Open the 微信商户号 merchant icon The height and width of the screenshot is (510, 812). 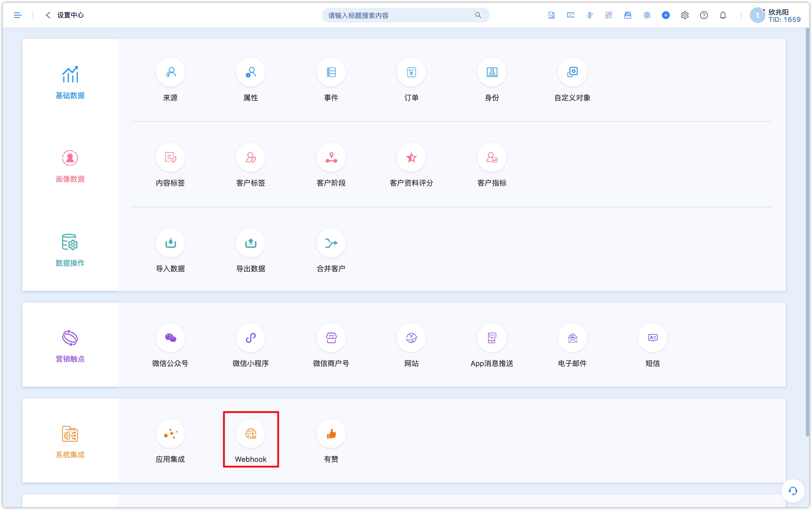[x=331, y=338]
